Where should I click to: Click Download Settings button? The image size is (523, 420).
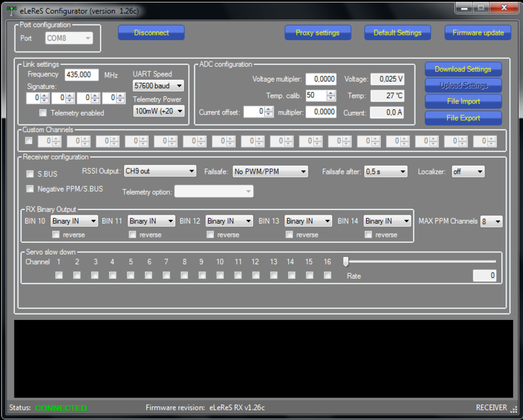464,69
